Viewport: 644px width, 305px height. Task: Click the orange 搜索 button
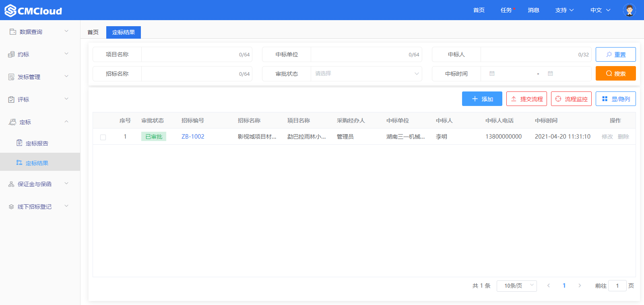pyautogui.click(x=616, y=73)
